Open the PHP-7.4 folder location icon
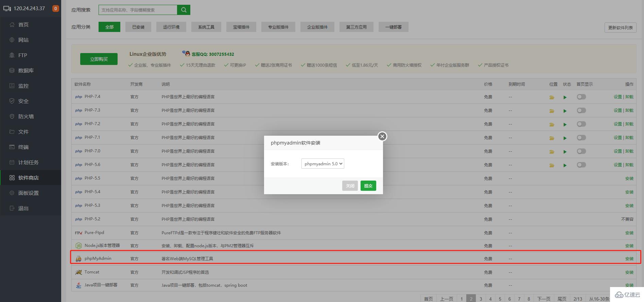This screenshot has width=644, height=302. tap(552, 97)
